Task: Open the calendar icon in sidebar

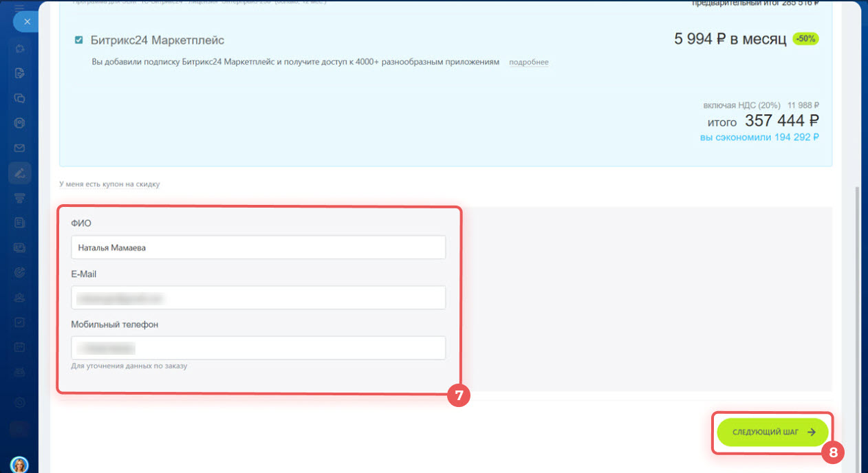Action: point(19,347)
